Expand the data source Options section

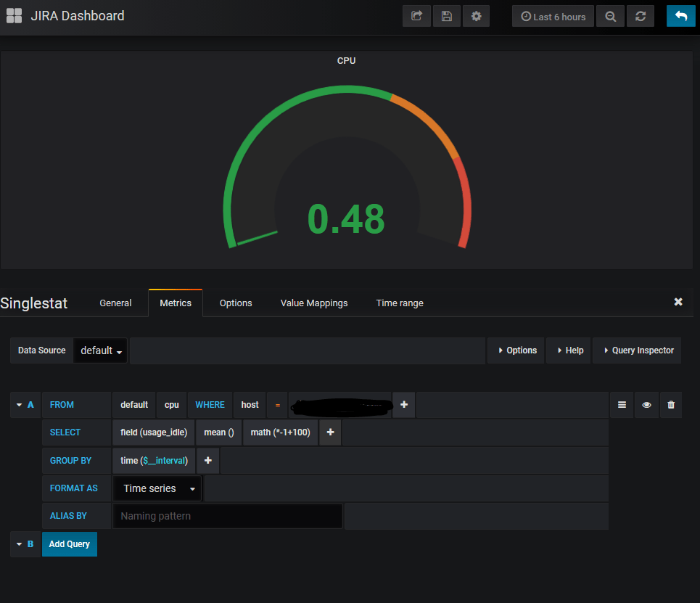[516, 350]
